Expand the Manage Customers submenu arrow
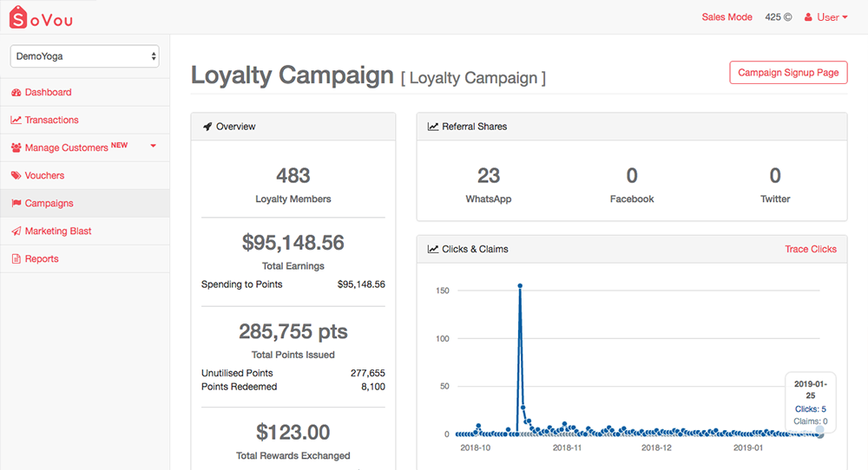868x470 pixels. 154,146
